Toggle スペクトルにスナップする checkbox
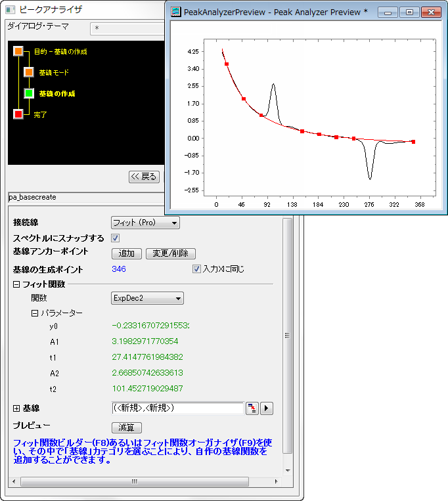Screen dimensions: 448x501 116,238
